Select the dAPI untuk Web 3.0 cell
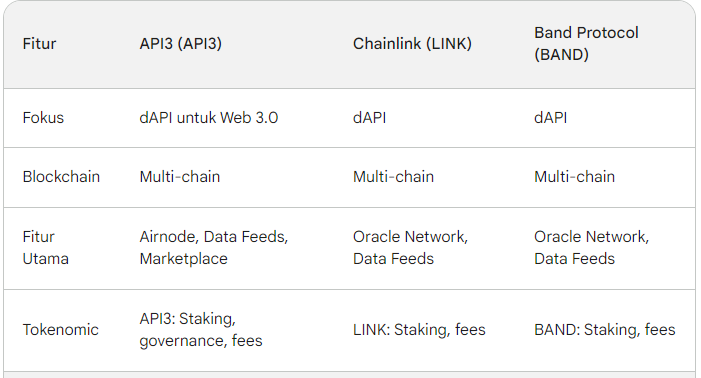 [x=209, y=118]
